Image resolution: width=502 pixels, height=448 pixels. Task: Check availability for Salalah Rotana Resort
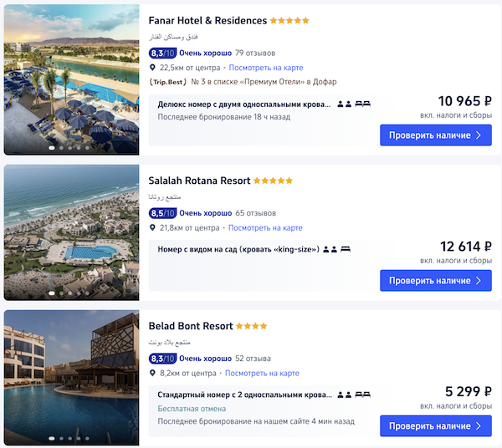coord(435,280)
